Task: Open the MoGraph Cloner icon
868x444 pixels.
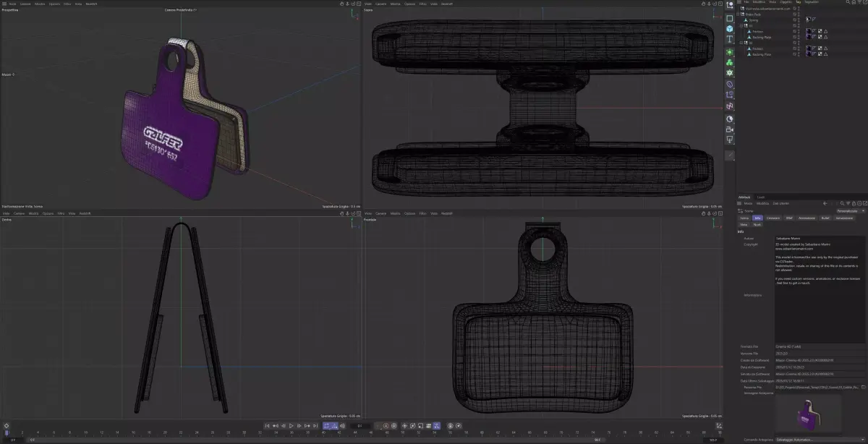Action: coord(729,63)
